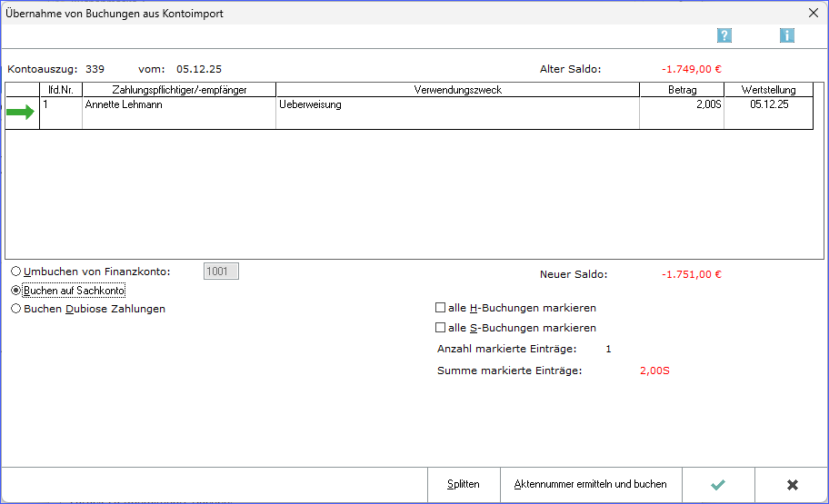This screenshot has width=829, height=504.
Task: Click the Wertstellung column header
Action: [x=769, y=90]
